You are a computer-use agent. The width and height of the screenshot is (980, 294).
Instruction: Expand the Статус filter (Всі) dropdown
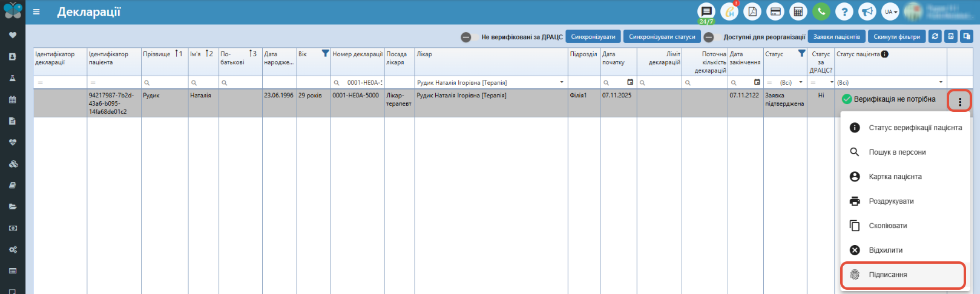click(x=801, y=82)
